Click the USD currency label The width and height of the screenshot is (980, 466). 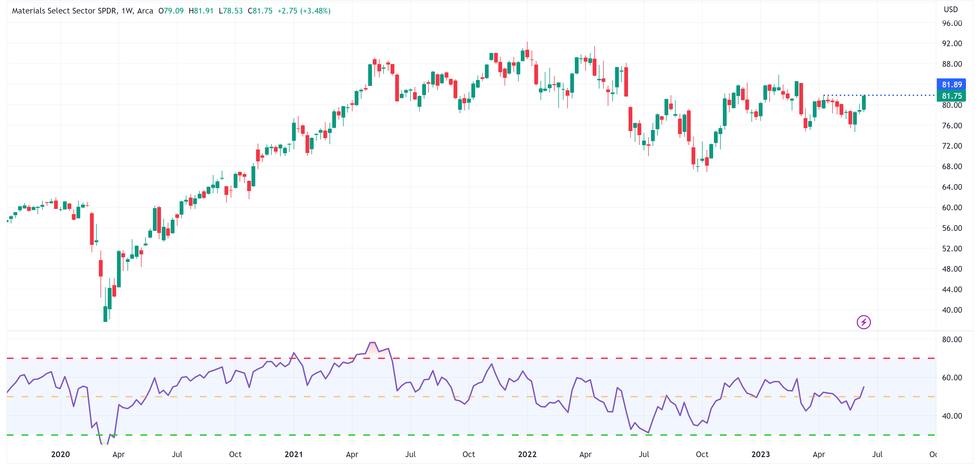(950, 9)
